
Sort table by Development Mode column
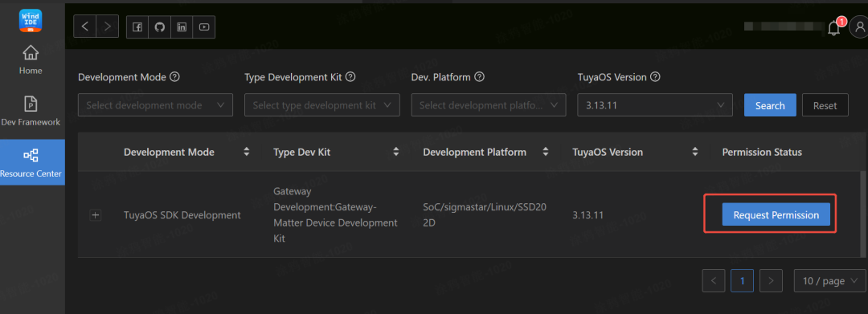coord(247,152)
